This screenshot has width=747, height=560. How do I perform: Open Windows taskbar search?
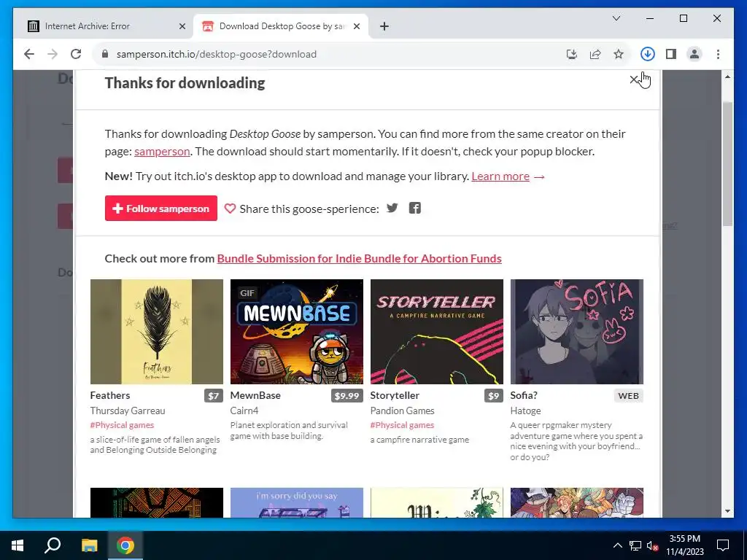pos(53,545)
